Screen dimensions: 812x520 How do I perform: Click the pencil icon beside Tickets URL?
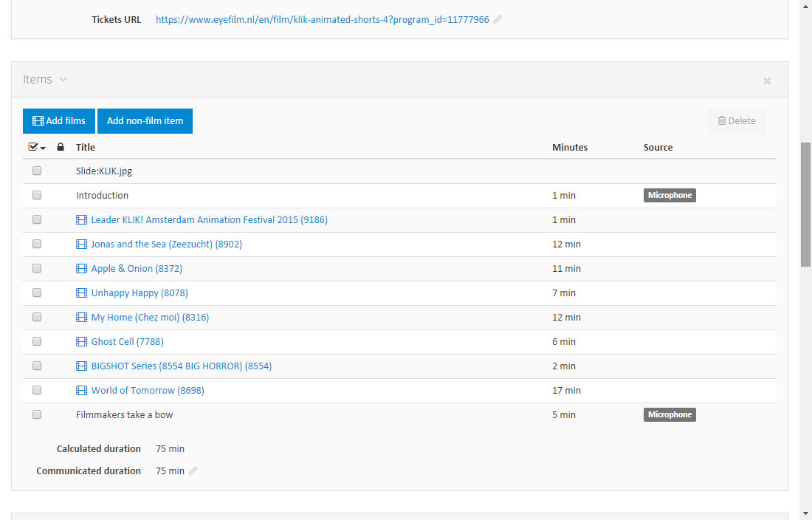tap(498, 20)
